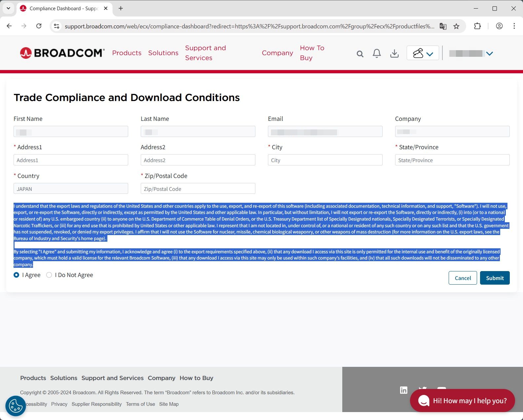Bookmark this page with the star icon
523x420 pixels.
tap(456, 26)
